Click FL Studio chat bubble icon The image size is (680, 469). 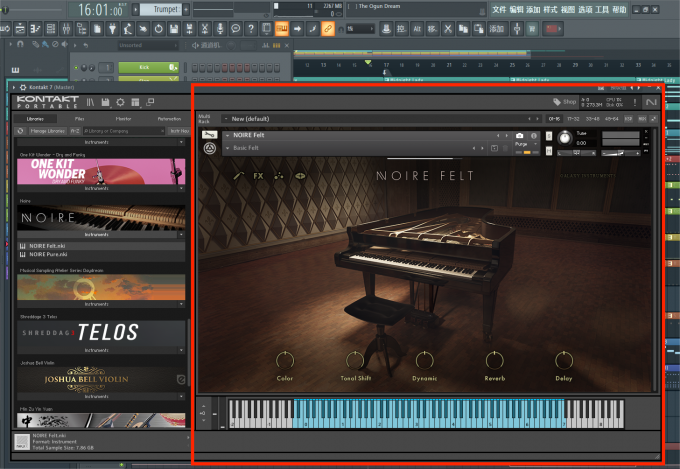pos(235,29)
